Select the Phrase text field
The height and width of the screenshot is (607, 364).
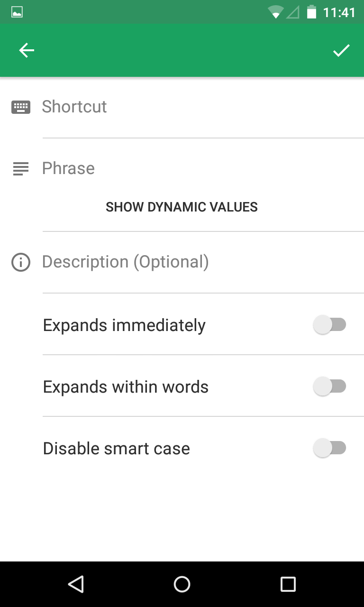point(142,168)
